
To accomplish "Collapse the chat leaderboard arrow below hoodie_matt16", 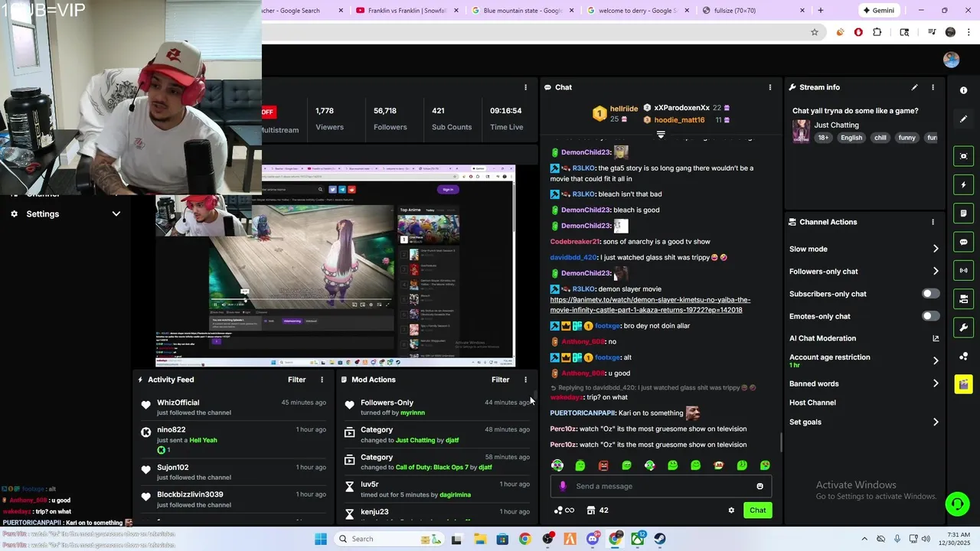I will [x=661, y=134].
